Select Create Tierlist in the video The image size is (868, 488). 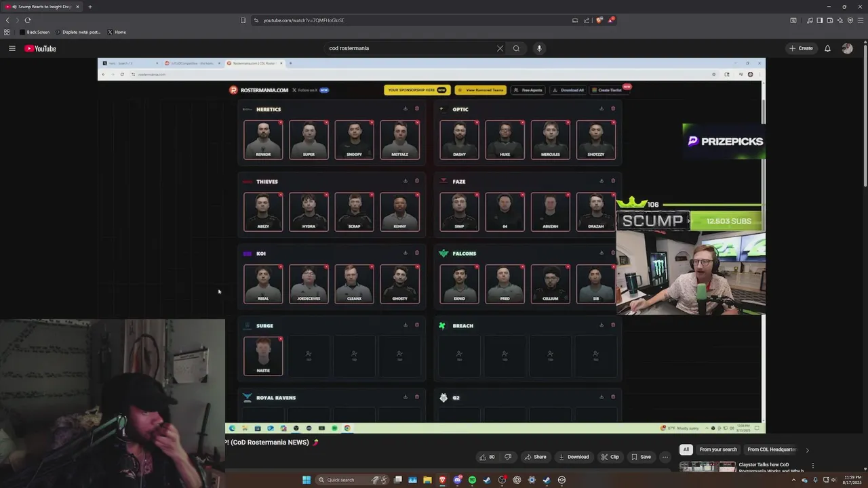tap(609, 89)
